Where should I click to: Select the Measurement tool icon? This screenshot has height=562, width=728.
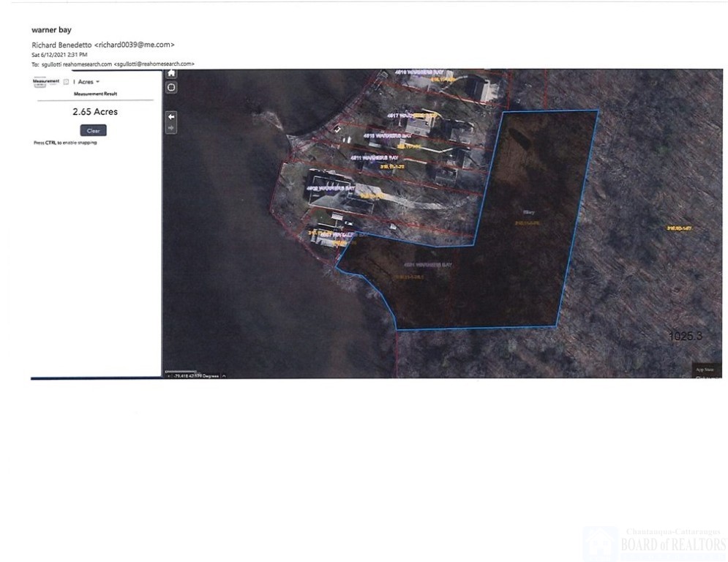(46, 81)
